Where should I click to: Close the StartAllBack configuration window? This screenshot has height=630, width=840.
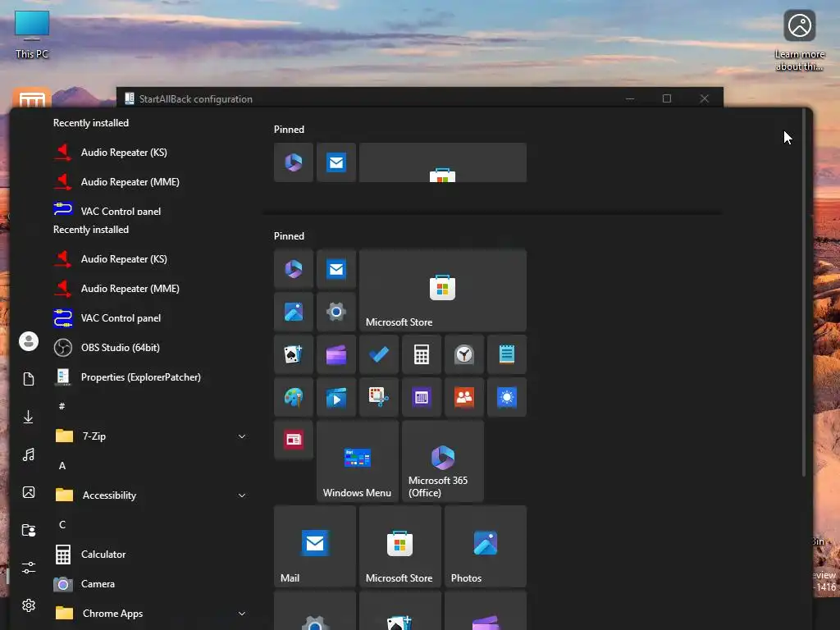(705, 98)
